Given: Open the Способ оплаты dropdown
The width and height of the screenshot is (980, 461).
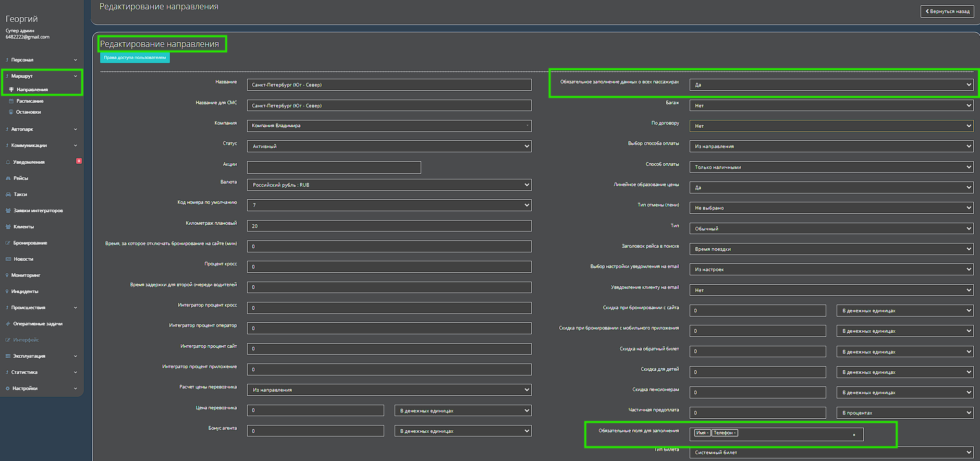Looking at the screenshot, I should pos(831,167).
